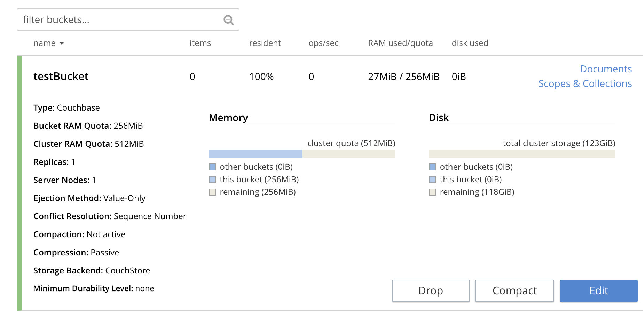Open Scopes & Collections link

coord(585,83)
